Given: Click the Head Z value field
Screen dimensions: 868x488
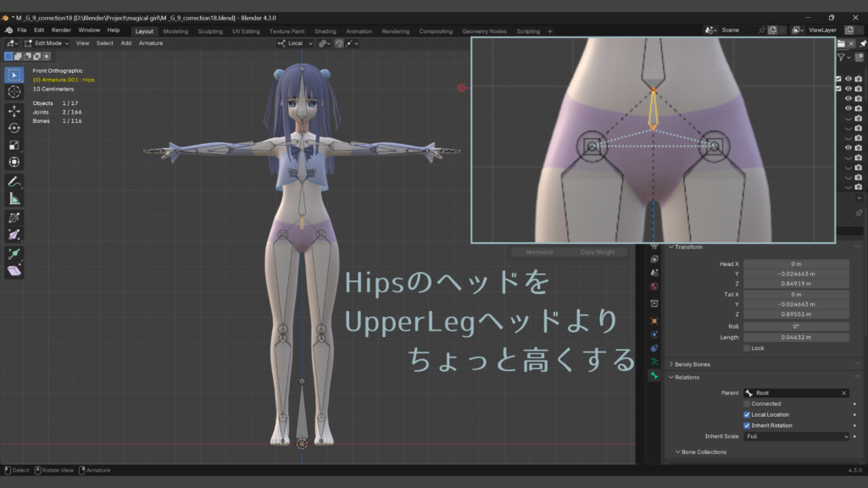Looking at the screenshot, I should click(796, 284).
